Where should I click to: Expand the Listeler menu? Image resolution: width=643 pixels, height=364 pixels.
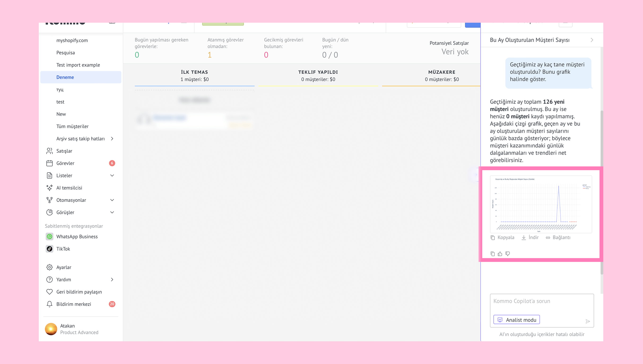tap(112, 175)
